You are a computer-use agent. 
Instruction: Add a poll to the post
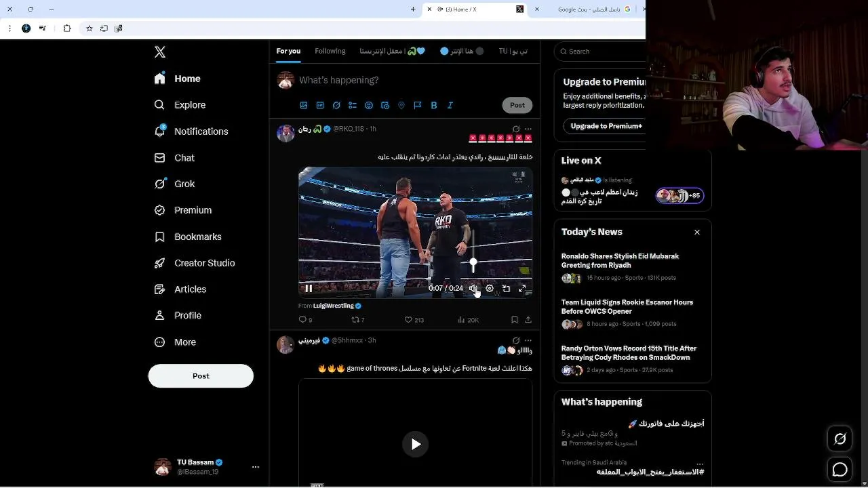click(353, 105)
